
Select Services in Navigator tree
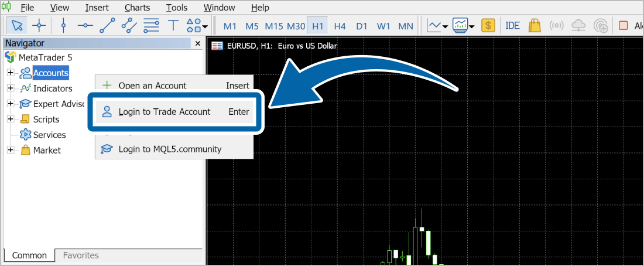tap(49, 135)
